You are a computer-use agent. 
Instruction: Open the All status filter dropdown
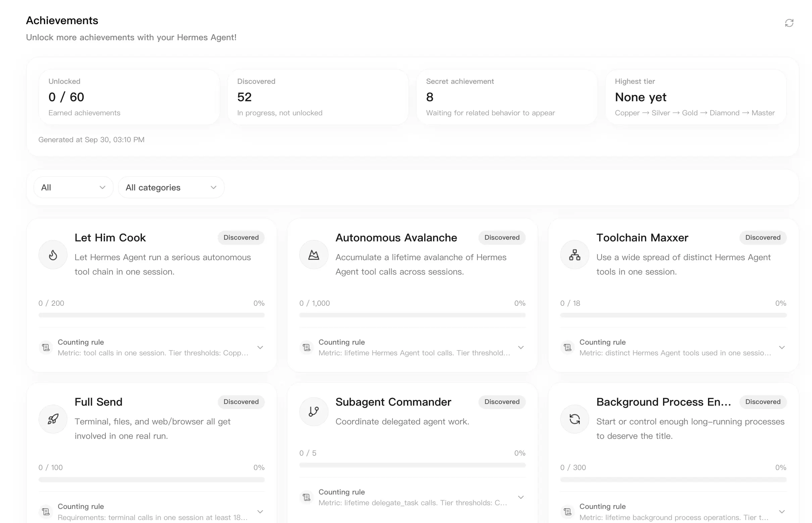tap(73, 187)
